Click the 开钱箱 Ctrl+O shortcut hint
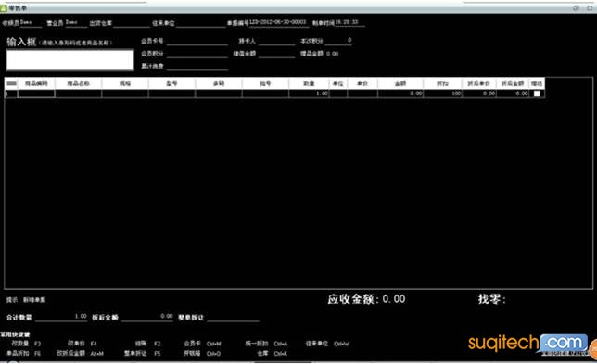The width and height of the screenshot is (597, 364). click(202, 354)
